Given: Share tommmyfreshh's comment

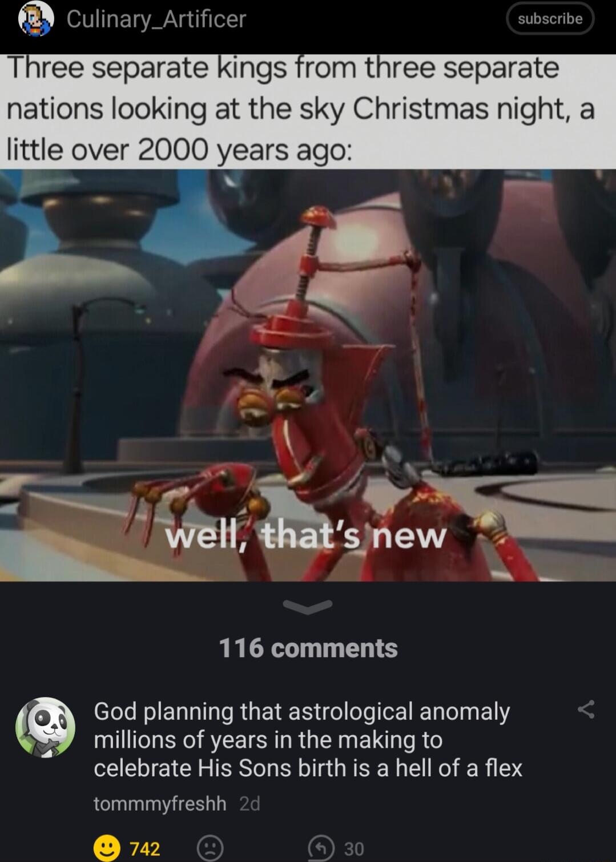Looking at the screenshot, I should click(x=586, y=710).
